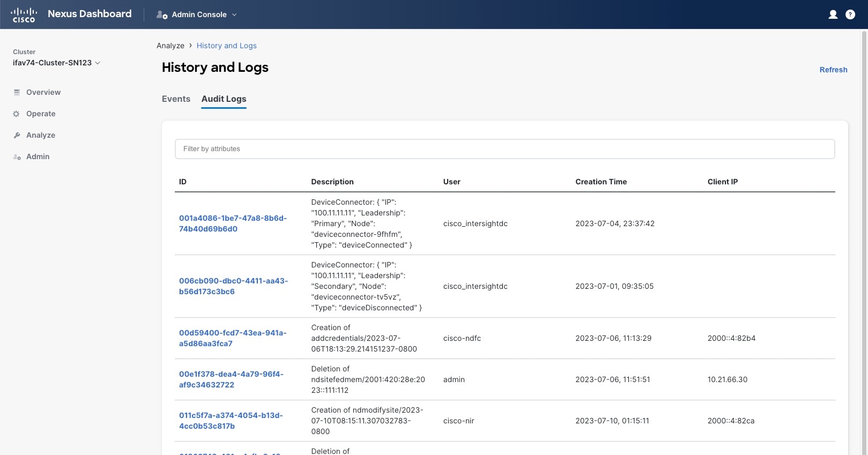The height and width of the screenshot is (455, 868).
Task: Open audit log 00e1f378-dea4-4a79-96f4
Action: coord(231,379)
